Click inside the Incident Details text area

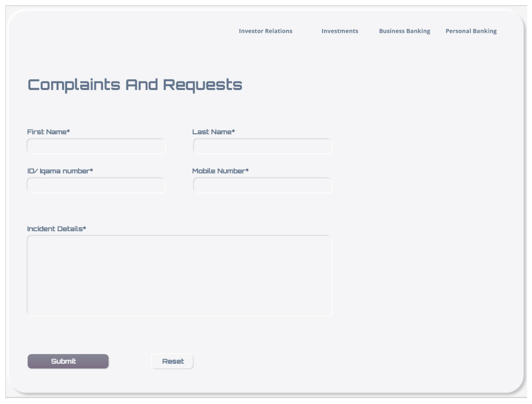[x=179, y=275]
